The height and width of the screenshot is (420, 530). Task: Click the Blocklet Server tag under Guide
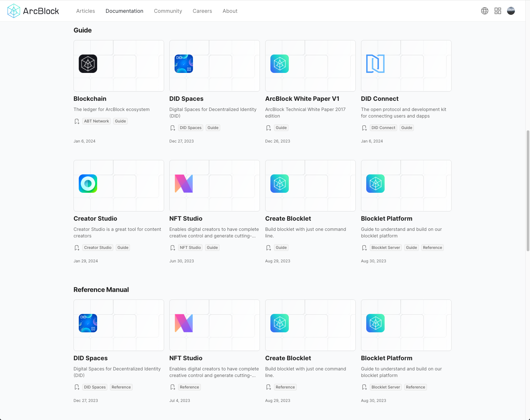tap(386, 248)
